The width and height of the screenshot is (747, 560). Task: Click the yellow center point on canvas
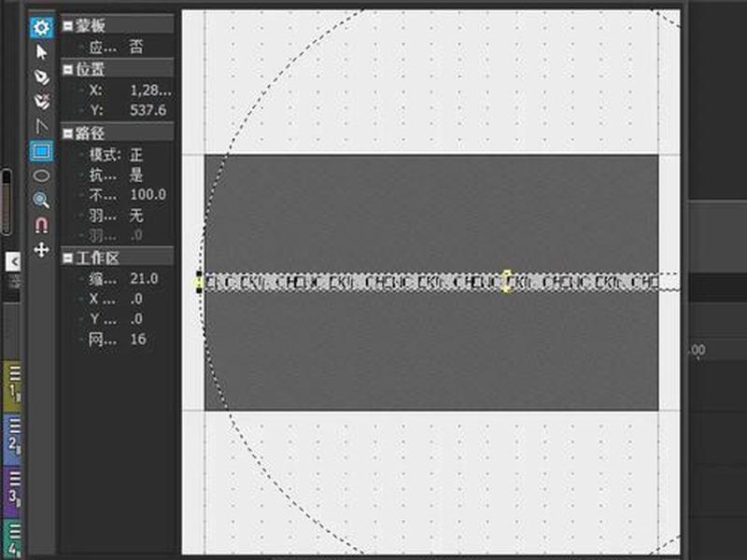pos(507,282)
